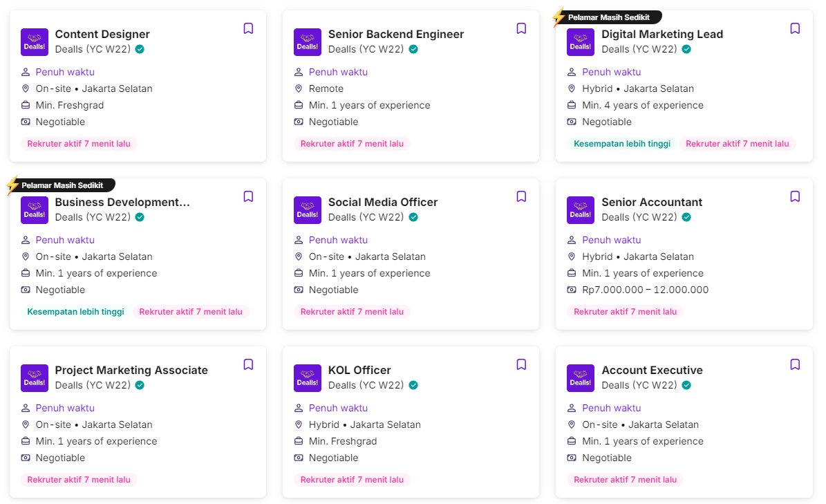Bookmark the Social Media Officer job

(521, 196)
